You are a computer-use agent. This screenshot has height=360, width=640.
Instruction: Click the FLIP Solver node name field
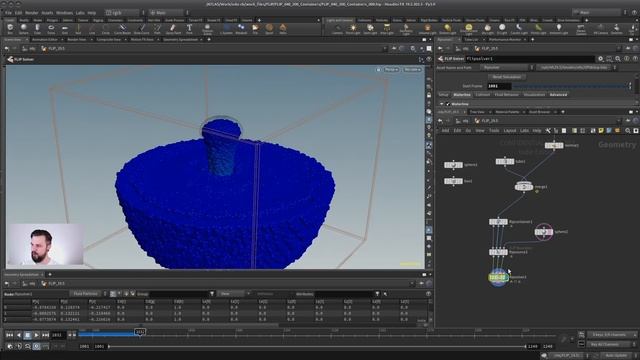(530, 59)
